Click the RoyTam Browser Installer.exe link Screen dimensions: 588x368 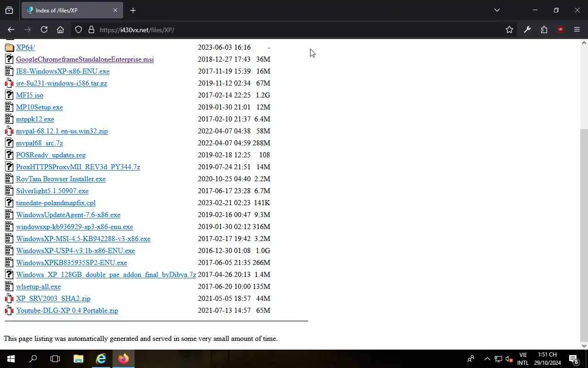[x=61, y=179]
